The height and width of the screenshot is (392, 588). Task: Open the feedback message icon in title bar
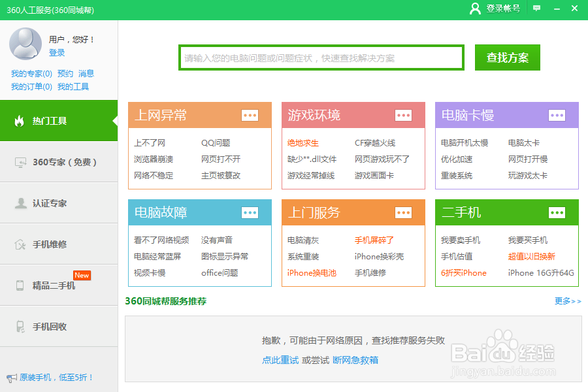point(536,8)
